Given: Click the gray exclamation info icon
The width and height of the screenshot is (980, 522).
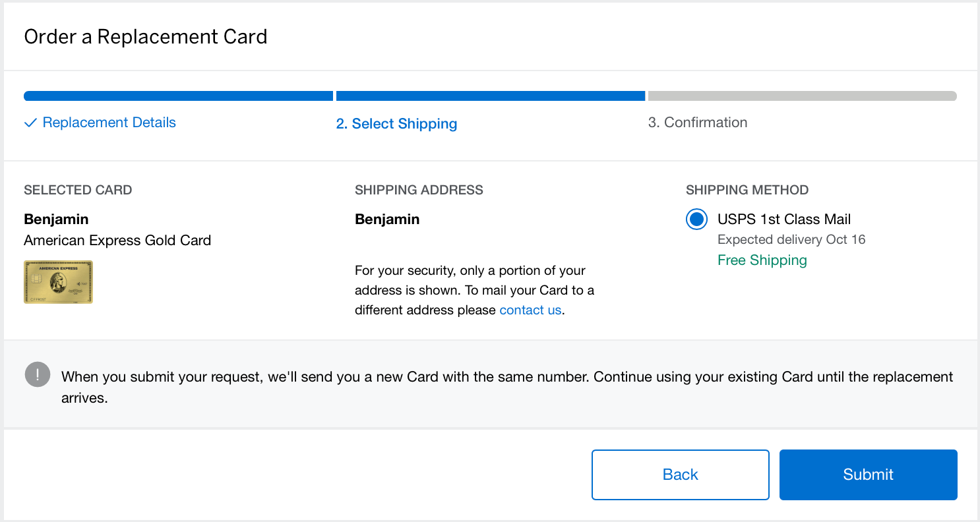Looking at the screenshot, I should point(38,375).
